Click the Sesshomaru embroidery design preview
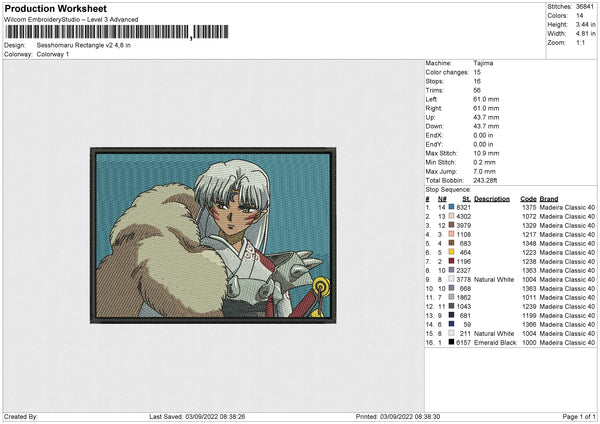 pos(211,232)
